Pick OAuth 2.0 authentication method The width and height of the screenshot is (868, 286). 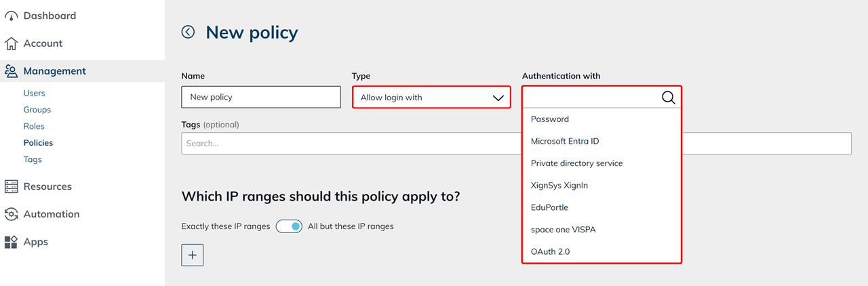[550, 251]
